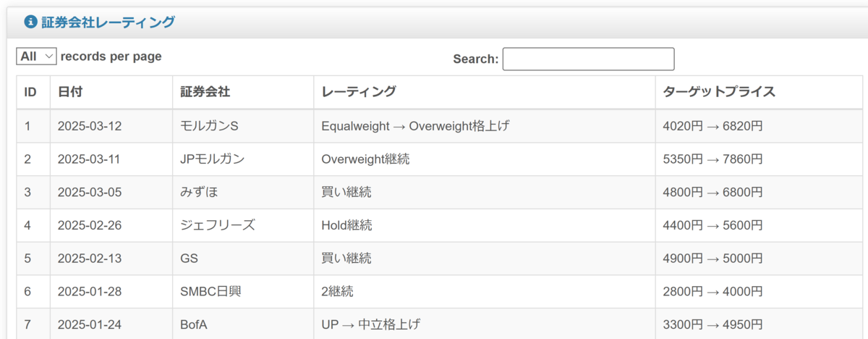
Task: Click the Overweight継続 rating cell
Action: (x=485, y=159)
